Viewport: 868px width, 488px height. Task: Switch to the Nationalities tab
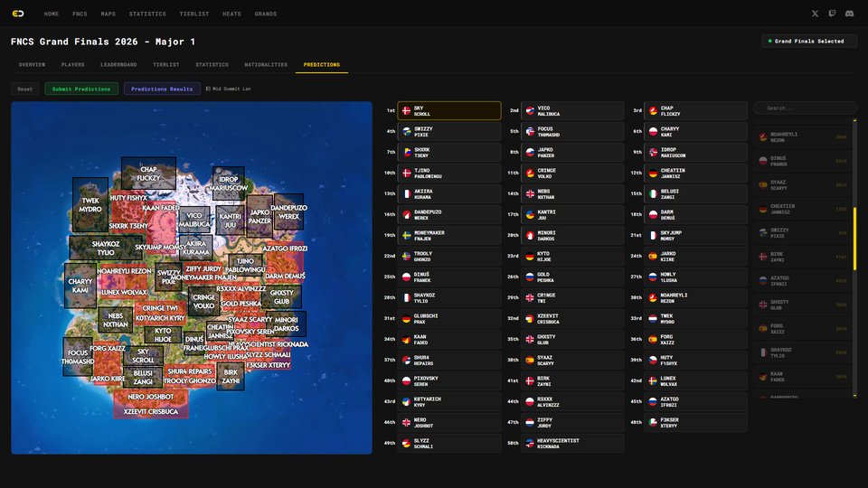[266, 65]
